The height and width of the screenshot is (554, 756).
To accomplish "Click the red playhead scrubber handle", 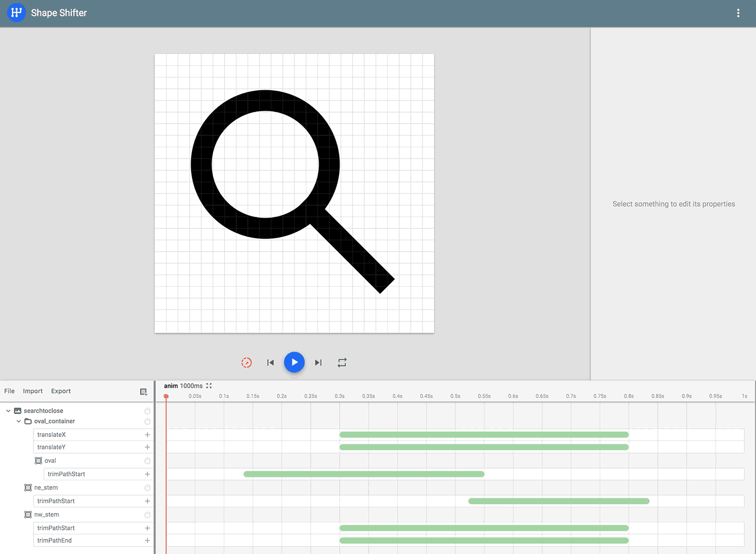I will [x=166, y=397].
